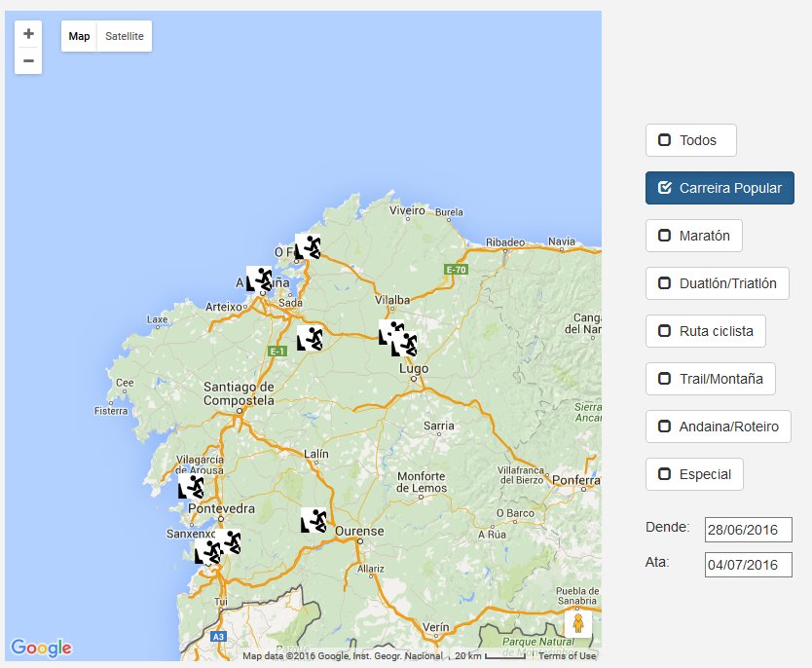The height and width of the screenshot is (668, 812).
Task: Switch to Map view
Action: pos(79,36)
